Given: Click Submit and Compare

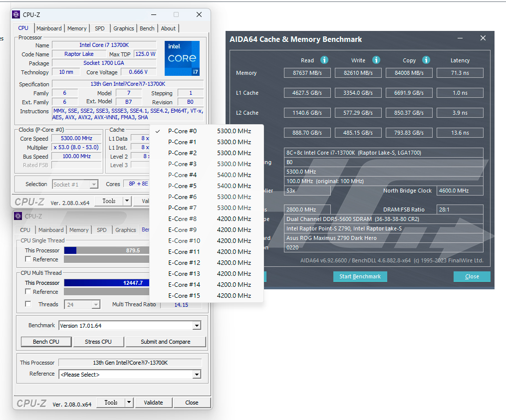Looking at the screenshot, I should [166, 342].
